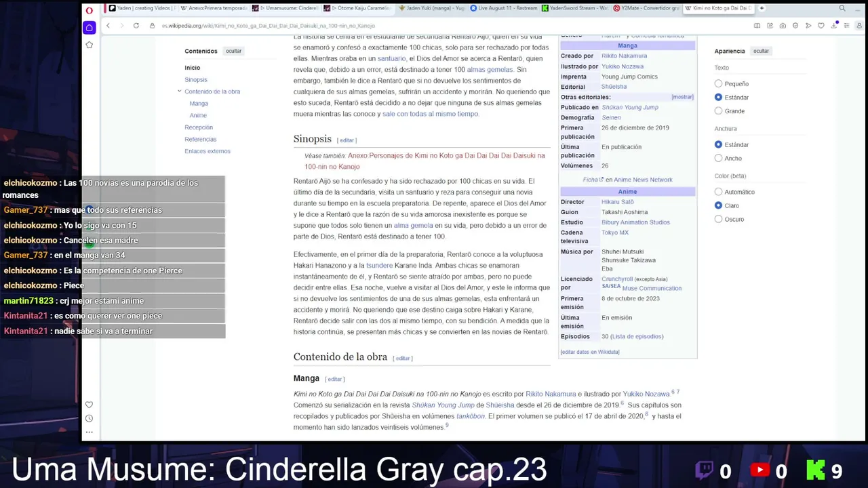The image size is (868, 488).
Task: Enable reader mode book icon
Action: [x=757, y=26]
